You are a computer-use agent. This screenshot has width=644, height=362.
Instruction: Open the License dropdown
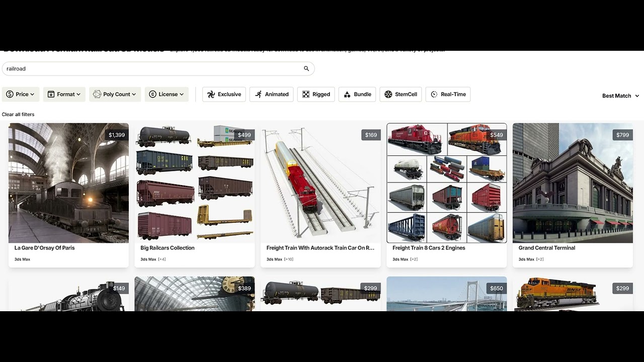tap(167, 94)
